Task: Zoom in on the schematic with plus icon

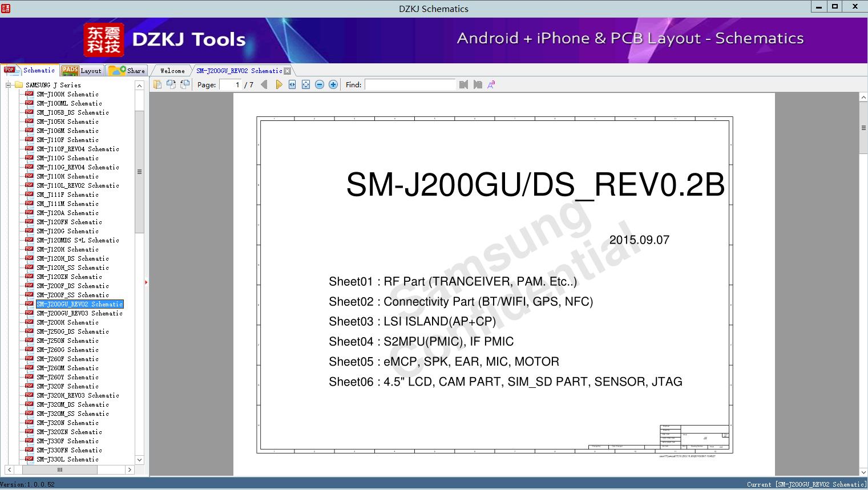Action: click(333, 84)
